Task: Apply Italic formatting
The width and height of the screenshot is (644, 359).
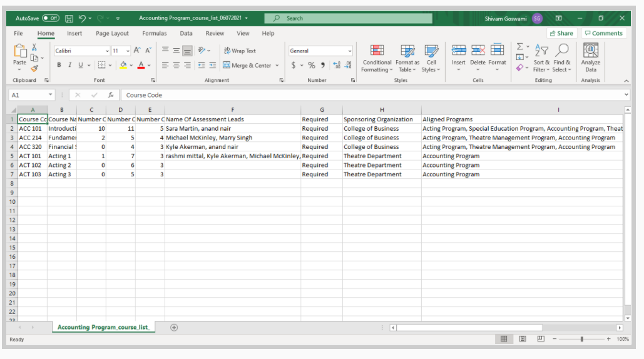Action: click(70, 65)
